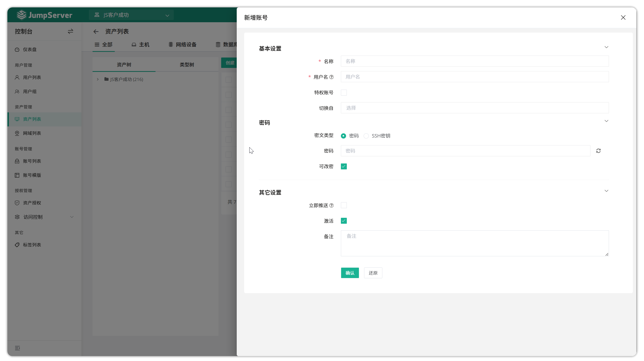644x361 pixels.
Task: Switch to the 类型树 tab
Action: pyautogui.click(x=187, y=65)
